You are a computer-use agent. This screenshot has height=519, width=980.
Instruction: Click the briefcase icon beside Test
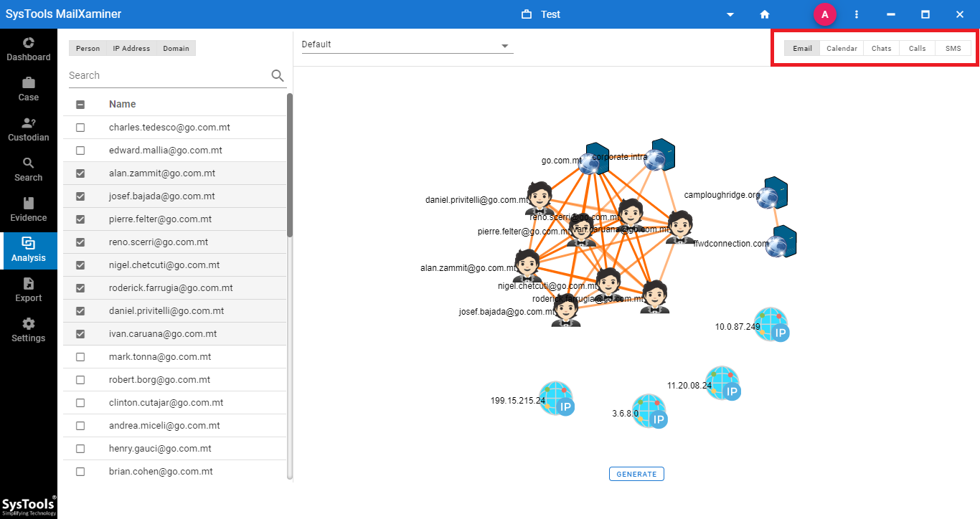pyautogui.click(x=527, y=14)
